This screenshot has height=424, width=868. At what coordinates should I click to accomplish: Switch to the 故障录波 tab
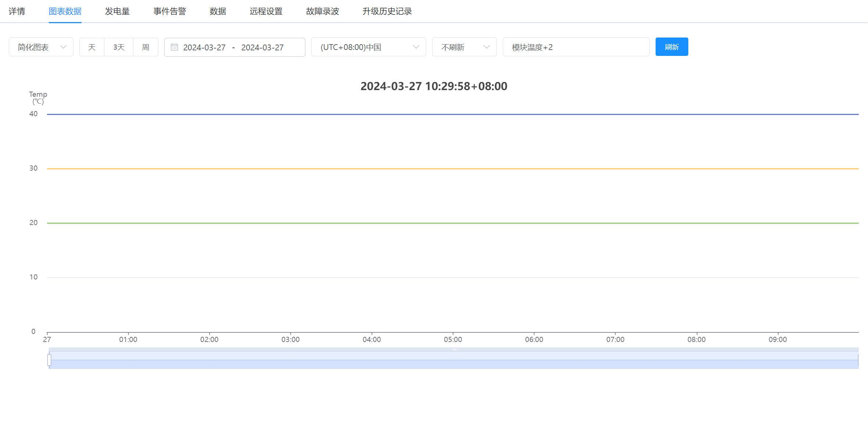pyautogui.click(x=323, y=11)
